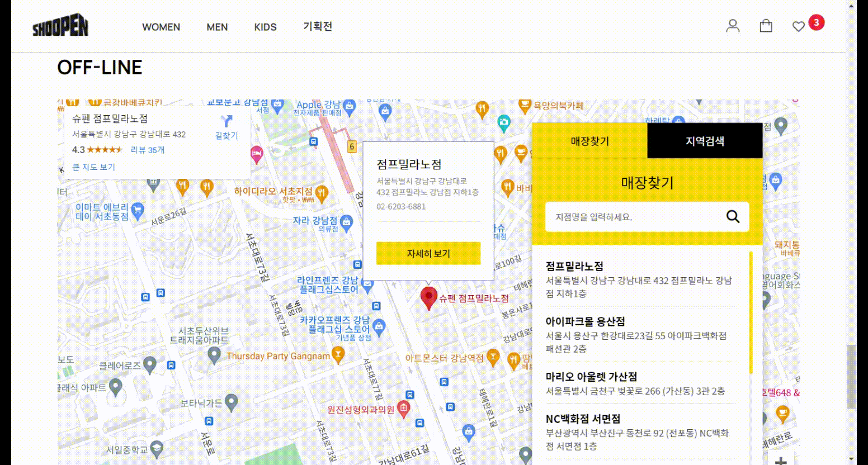Open the MEN menu
This screenshot has width=868, height=465.
pos(217,27)
